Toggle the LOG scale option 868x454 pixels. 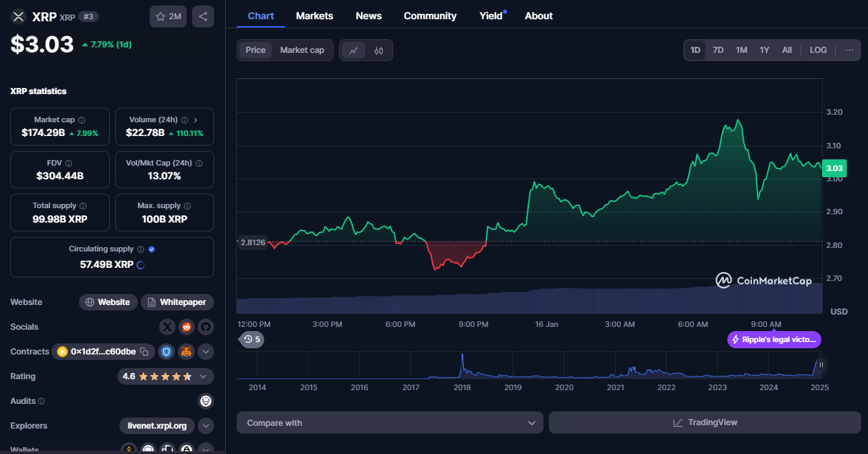818,50
